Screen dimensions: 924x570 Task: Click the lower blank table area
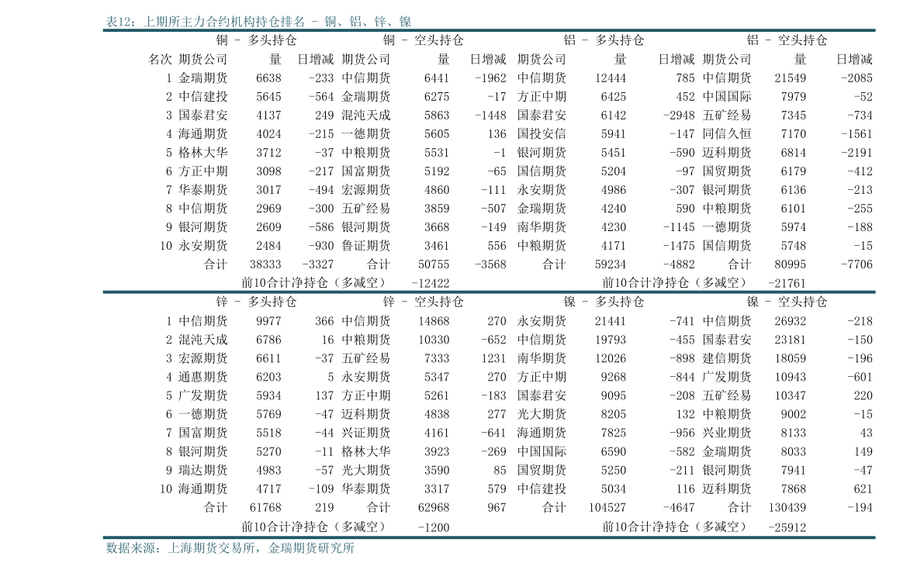tap(489, 415)
